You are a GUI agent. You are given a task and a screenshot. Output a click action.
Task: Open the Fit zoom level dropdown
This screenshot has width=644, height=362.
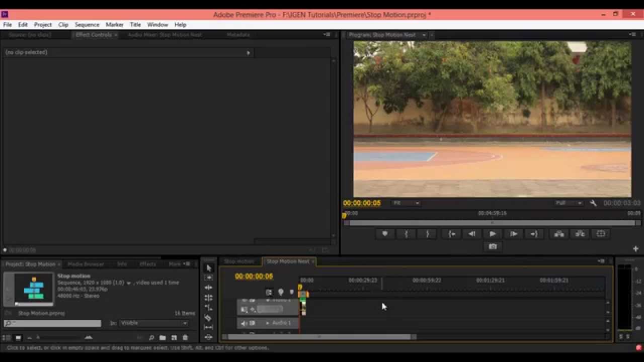pyautogui.click(x=406, y=203)
